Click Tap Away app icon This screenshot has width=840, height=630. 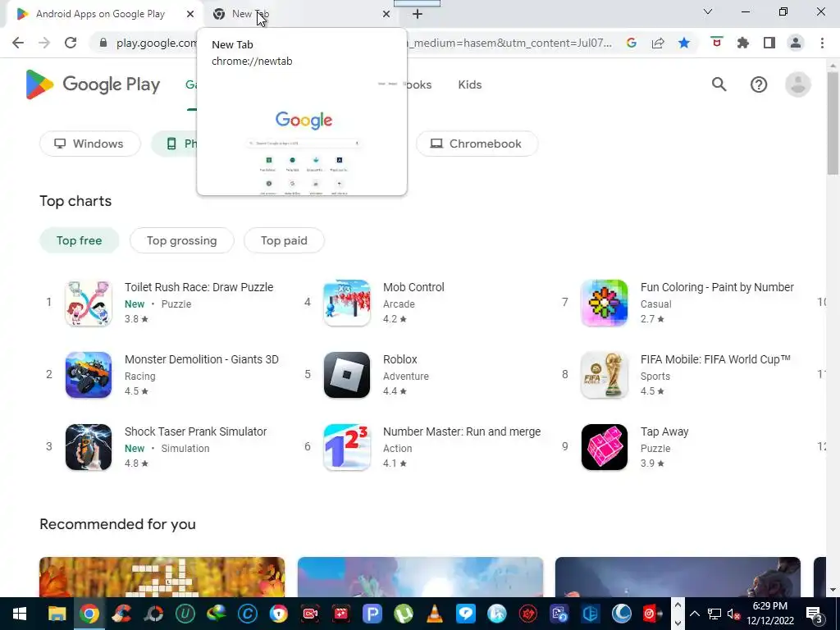coord(605,447)
